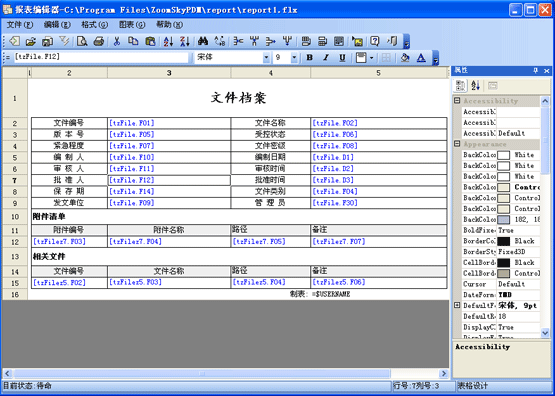The image size is (555, 396).
Task: Click the black BorderColor swatch
Action: click(504, 241)
